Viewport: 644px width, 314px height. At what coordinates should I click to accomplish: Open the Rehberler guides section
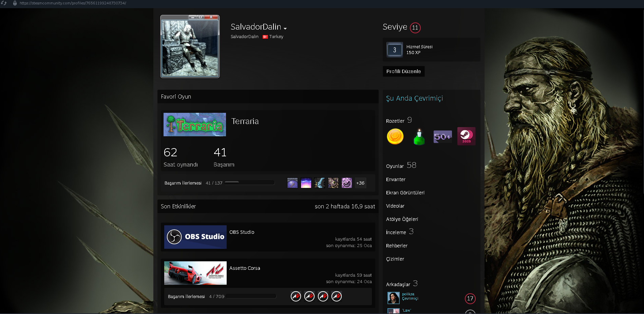click(397, 246)
